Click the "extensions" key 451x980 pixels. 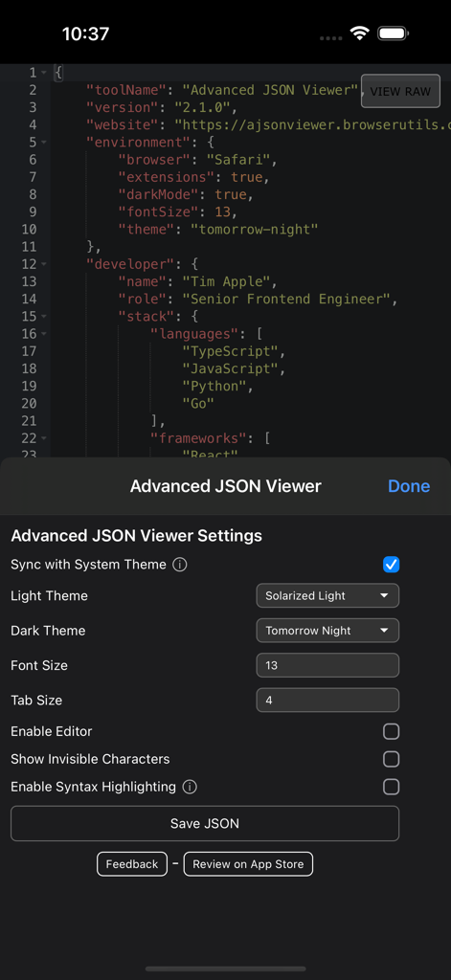click(x=167, y=177)
